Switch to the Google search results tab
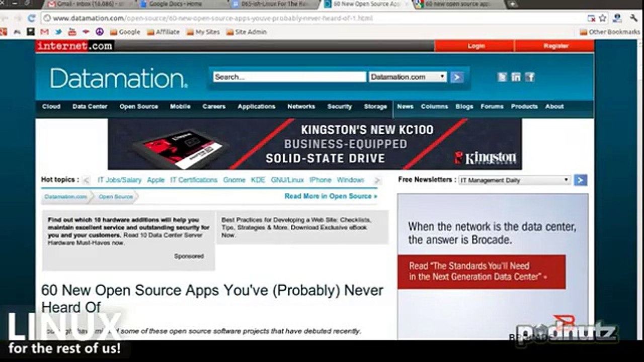The height and width of the screenshot is (362, 644). coord(460,4)
